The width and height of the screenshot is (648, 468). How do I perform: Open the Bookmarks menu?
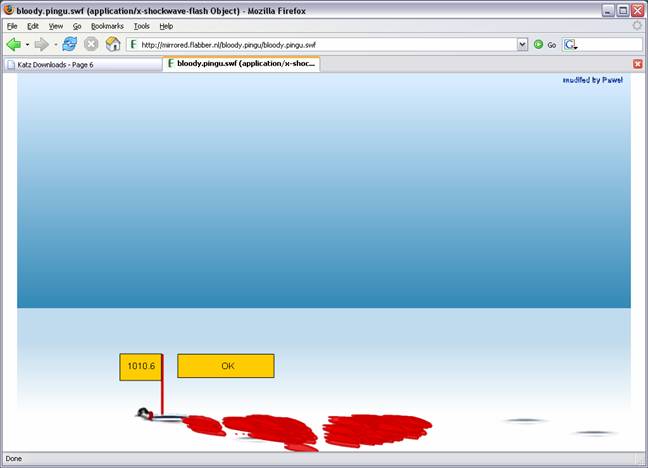pos(107,26)
